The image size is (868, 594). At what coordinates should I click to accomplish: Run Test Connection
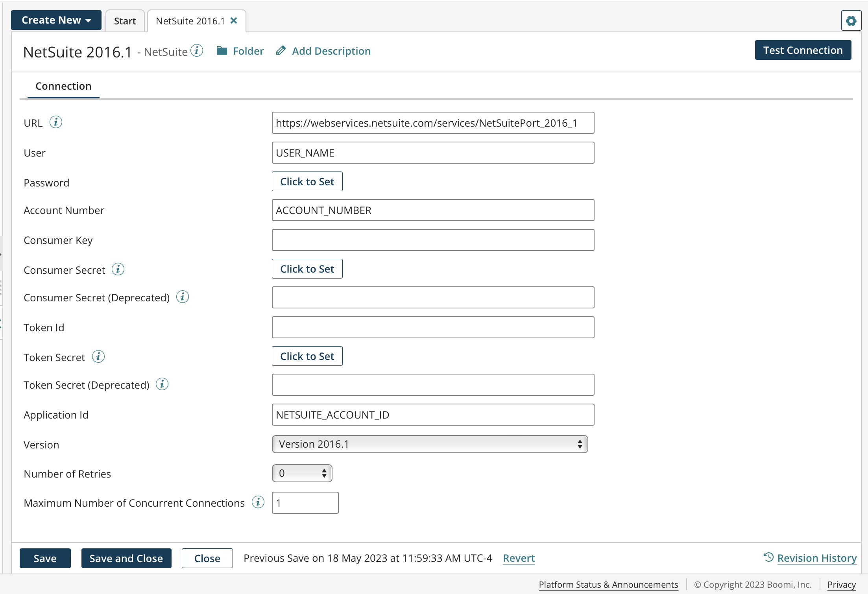802,50
